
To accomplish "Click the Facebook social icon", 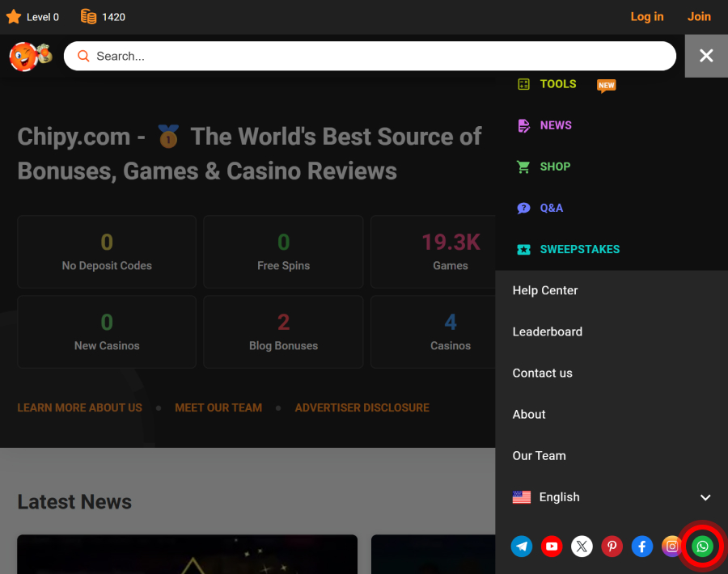I will [x=641, y=547].
